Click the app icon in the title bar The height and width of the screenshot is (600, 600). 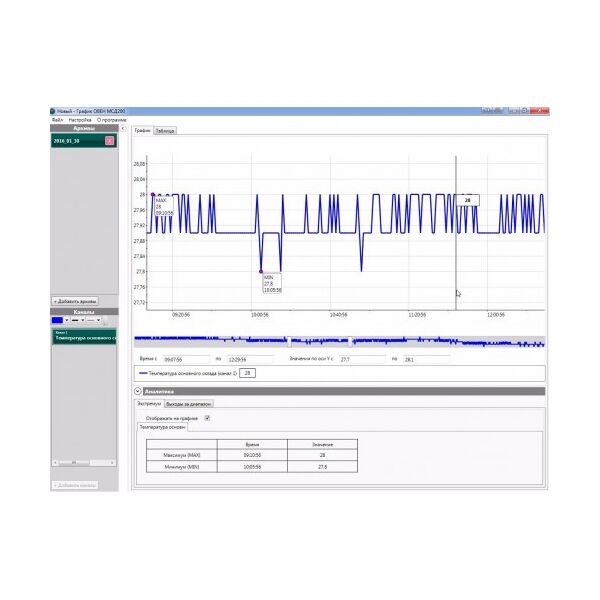point(53,111)
